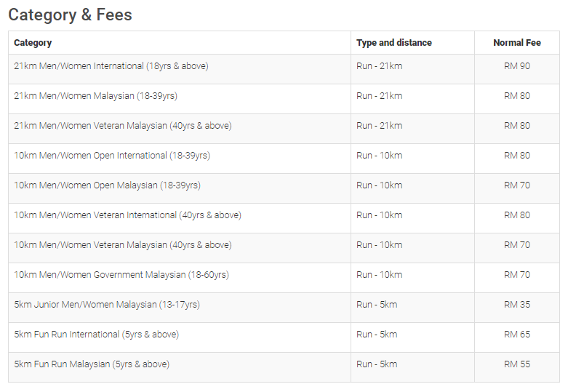Image resolution: width=568 pixels, height=392 pixels.
Task: Click Run - 5km in Junior row
Action: pos(377,304)
